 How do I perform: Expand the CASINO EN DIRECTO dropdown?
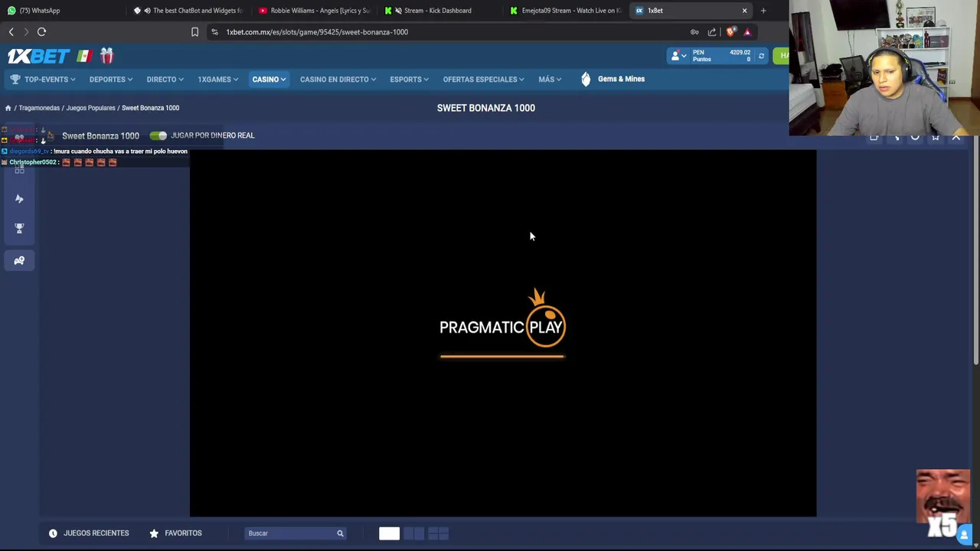coord(338,80)
